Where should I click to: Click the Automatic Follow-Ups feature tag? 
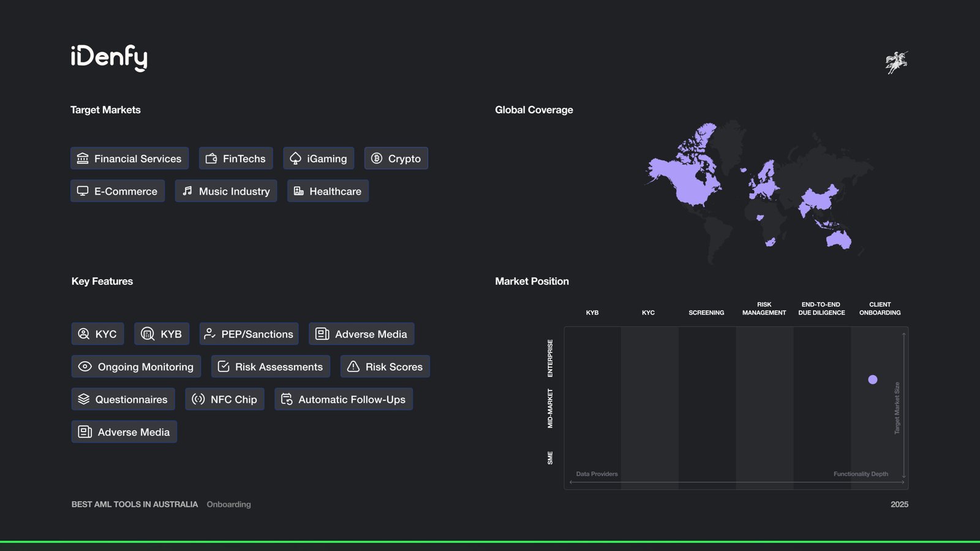click(x=344, y=399)
